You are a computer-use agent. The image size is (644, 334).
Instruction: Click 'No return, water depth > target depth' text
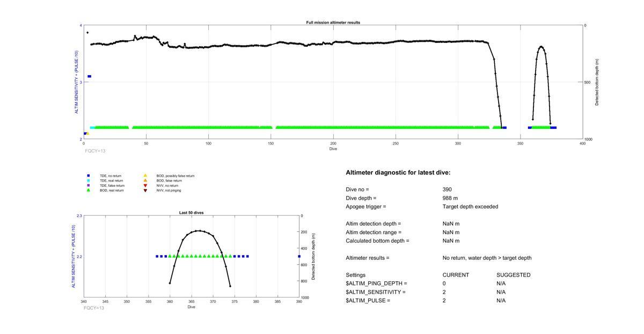[x=487, y=258]
